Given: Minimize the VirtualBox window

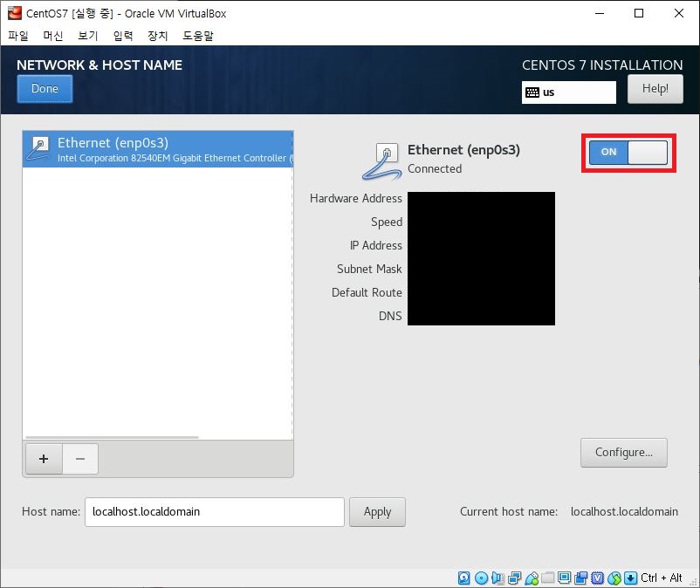Looking at the screenshot, I should 600,13.
